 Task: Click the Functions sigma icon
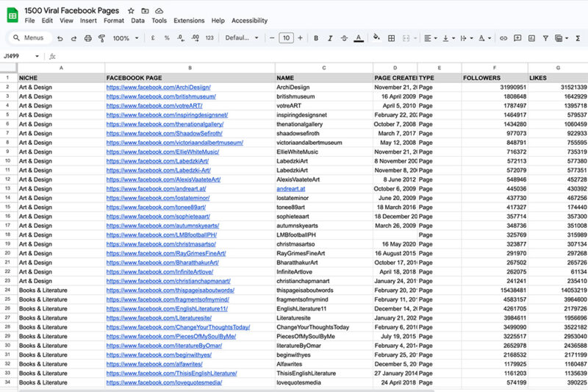tap(578, 38)
